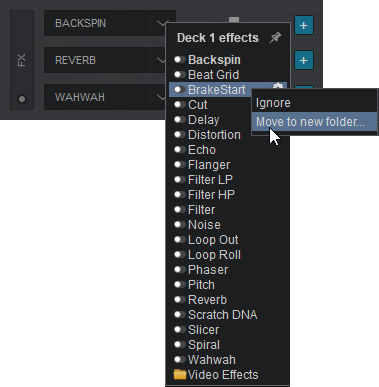
Task: Pin the Deck 1 effects list
Action: [x=275, y=38]
